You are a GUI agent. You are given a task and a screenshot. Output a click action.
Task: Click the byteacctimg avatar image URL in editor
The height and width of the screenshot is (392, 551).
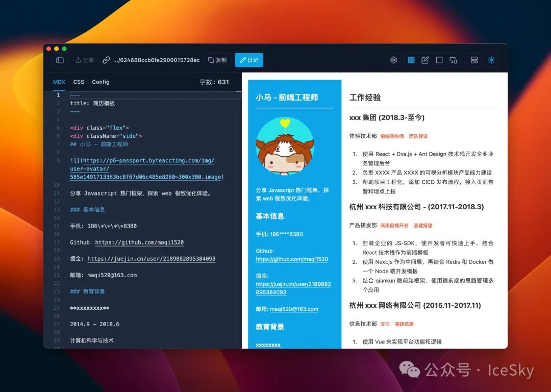[147, 169]
